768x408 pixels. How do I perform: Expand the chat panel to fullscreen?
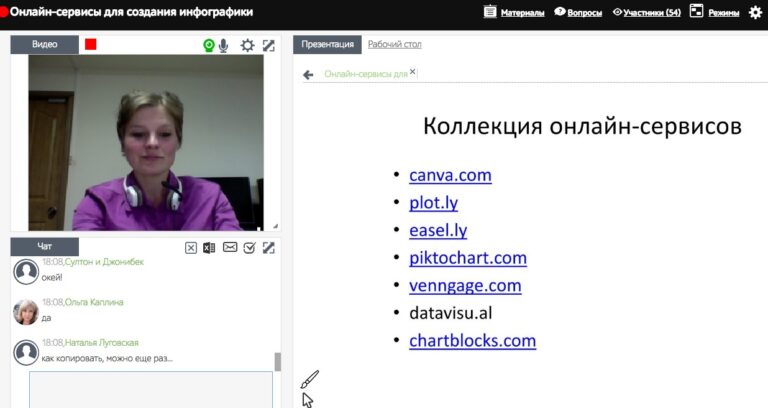click(x=268, y=248)
